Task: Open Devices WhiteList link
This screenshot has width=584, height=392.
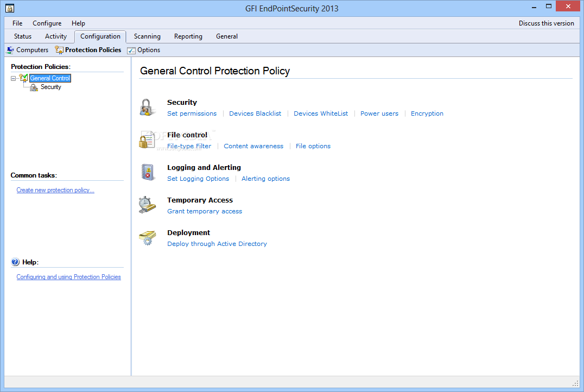Action: (321, 113)
